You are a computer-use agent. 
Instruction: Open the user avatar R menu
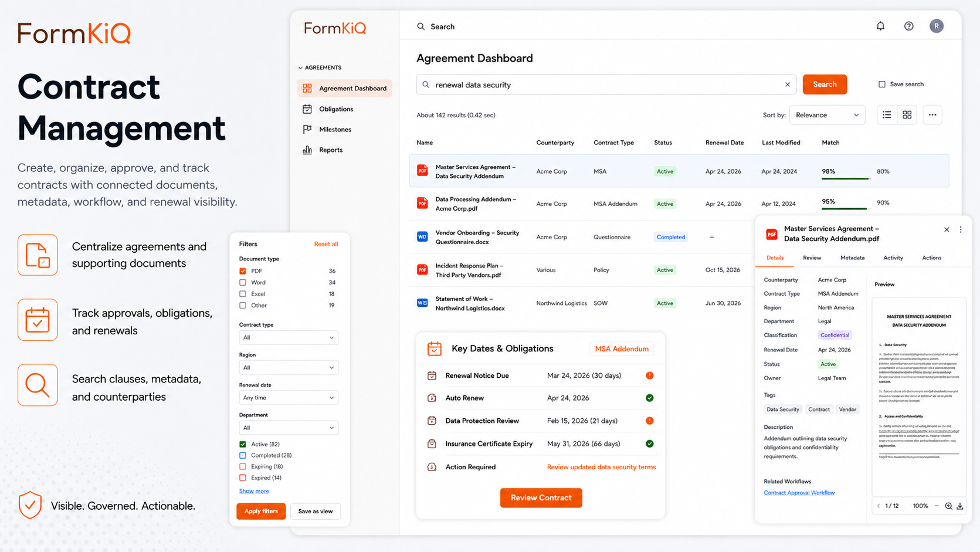[x=937, y=26]
